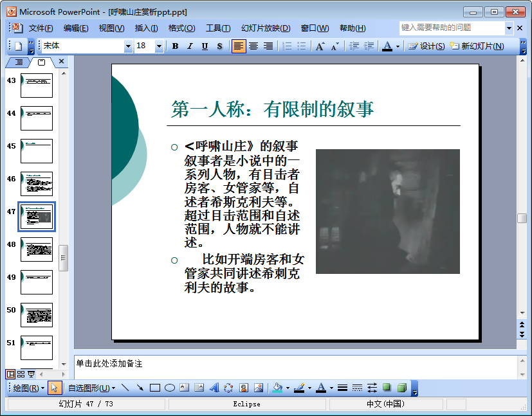The height and width of the screenshot is (416, 532).
Task: Open the 视图(V) menu
Action: (112, 28)
